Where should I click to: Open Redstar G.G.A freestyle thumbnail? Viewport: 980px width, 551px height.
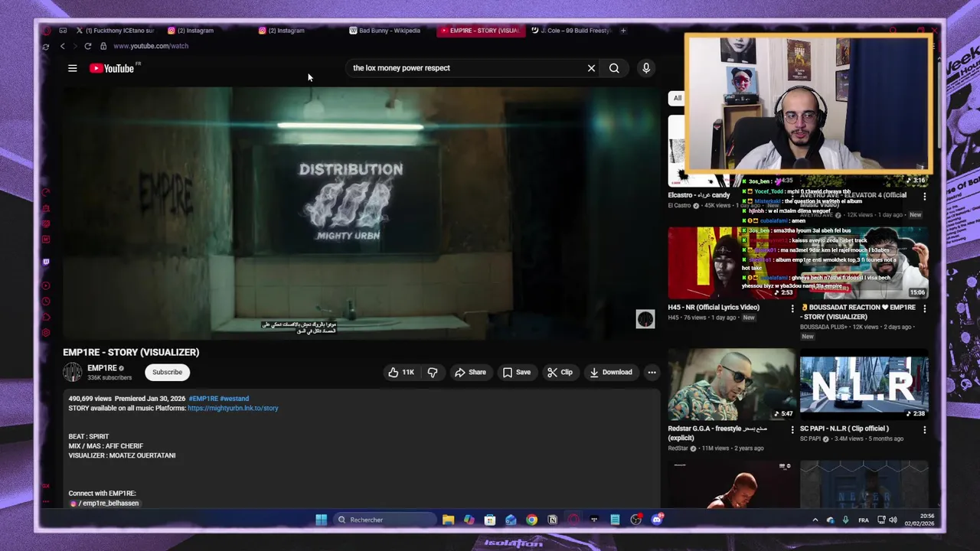pos(731,384)
